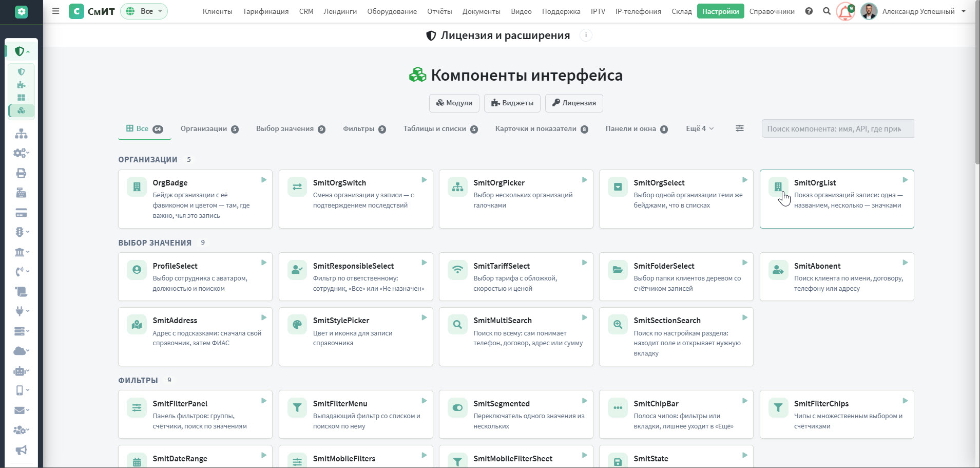Click the component search field
The image size is (980, 468).
(838, 128)
